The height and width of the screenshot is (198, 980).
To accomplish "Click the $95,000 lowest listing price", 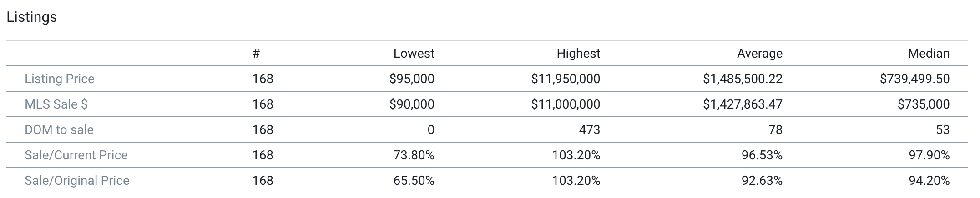I will [412, 79].
